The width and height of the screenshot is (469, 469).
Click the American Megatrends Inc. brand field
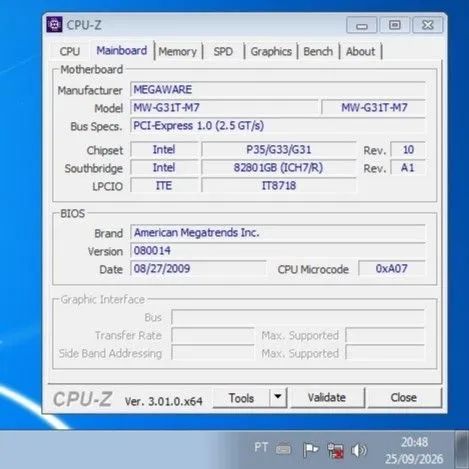[278, 233]
